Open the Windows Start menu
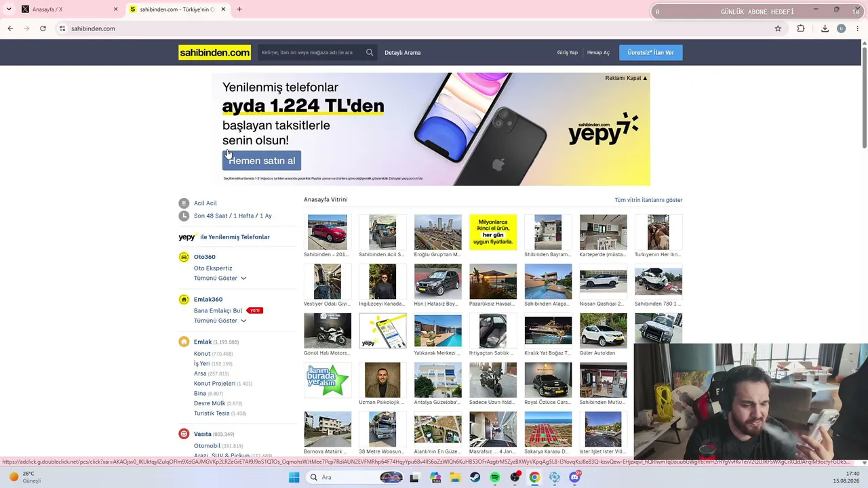 [x=294, y=477]
